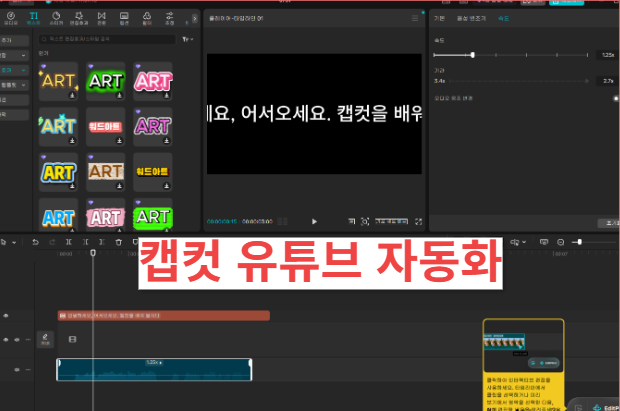Edit the 1.25x speed value field
This screenshot has width=620, height=411.
(x=607, y=55)
